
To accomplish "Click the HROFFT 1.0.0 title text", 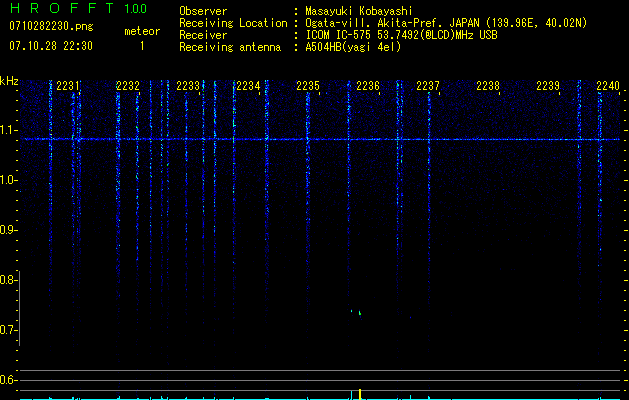I will (79, 8).
